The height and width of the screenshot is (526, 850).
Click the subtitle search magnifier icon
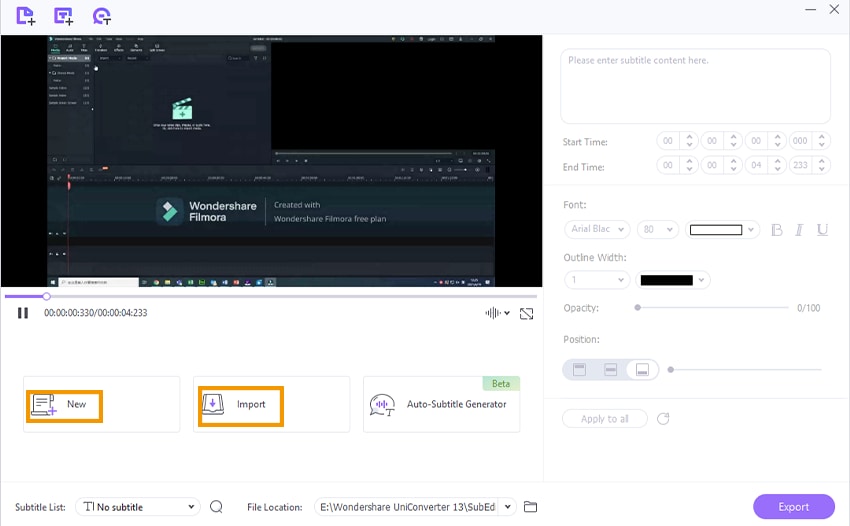(x=216, y=506)
